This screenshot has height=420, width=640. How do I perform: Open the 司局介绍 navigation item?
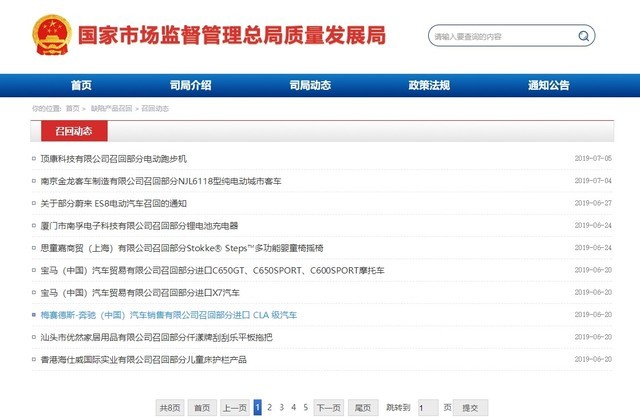click(191, 85)
